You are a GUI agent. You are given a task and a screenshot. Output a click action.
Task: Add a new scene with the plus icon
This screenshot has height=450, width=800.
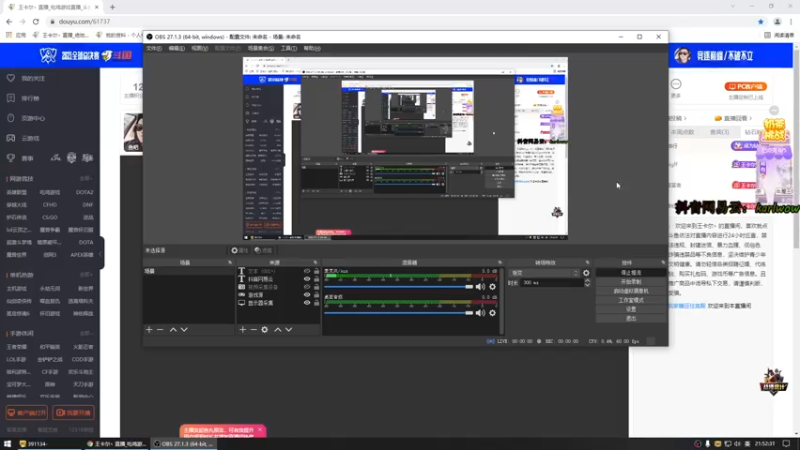pyautogui.click(x=149, y=330)
